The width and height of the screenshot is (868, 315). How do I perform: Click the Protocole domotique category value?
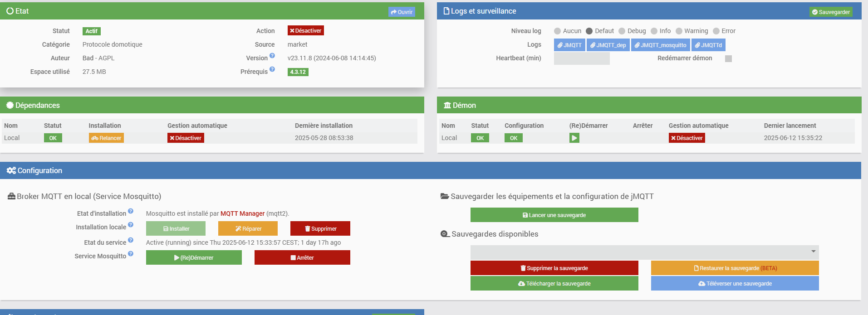tap(113, 44)
